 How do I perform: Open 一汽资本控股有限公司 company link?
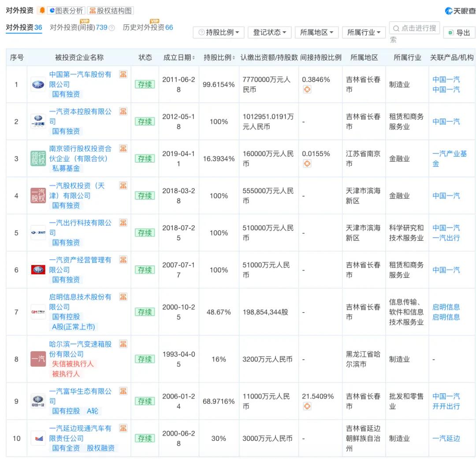[80, 116]
